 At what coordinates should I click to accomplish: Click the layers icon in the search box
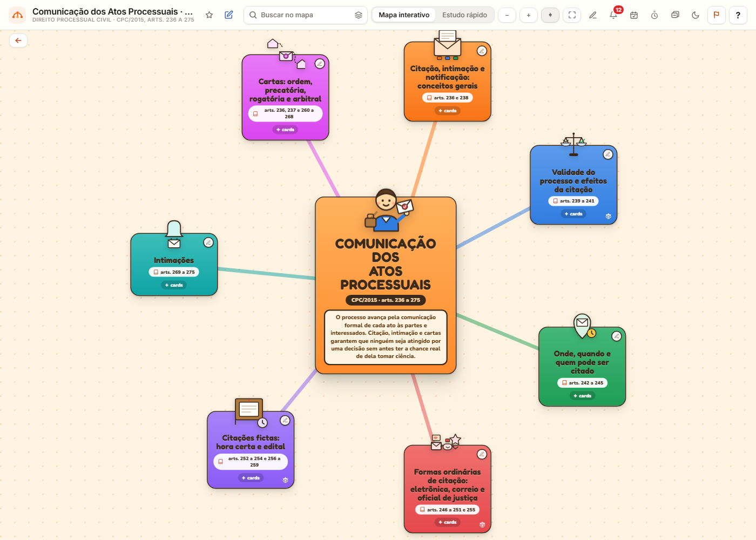click(x=359, y=15)
